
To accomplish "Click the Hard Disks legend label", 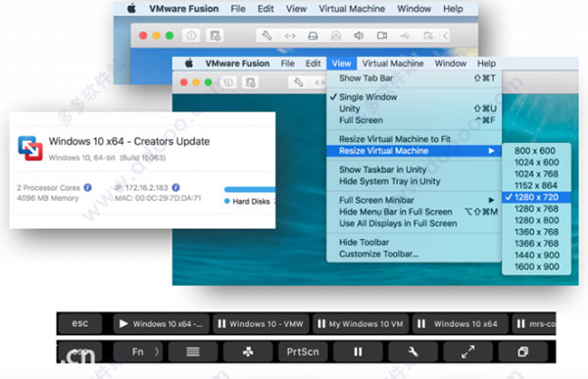I will [251, 202].
